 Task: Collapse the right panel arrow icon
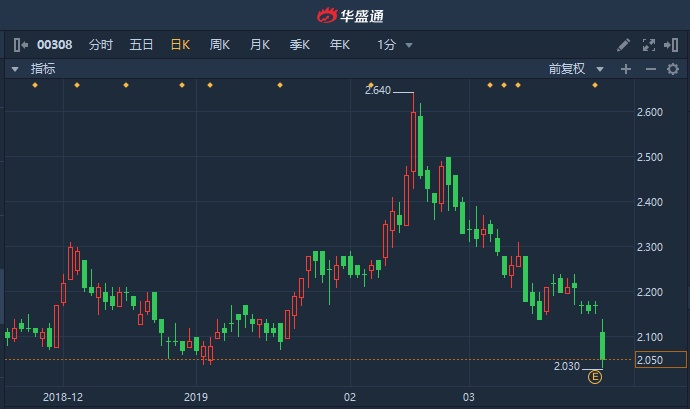click(x=672, y=45)
